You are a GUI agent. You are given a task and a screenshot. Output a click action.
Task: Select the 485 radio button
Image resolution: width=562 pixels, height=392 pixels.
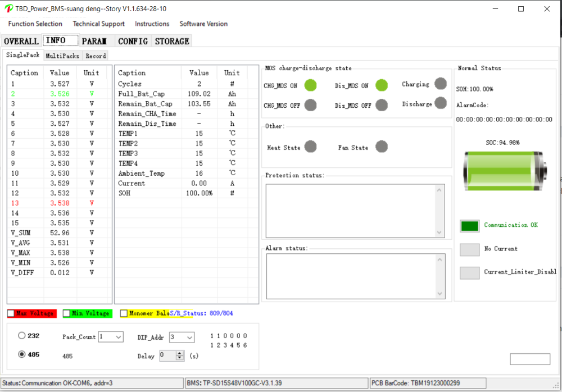[x=22, y=354]
